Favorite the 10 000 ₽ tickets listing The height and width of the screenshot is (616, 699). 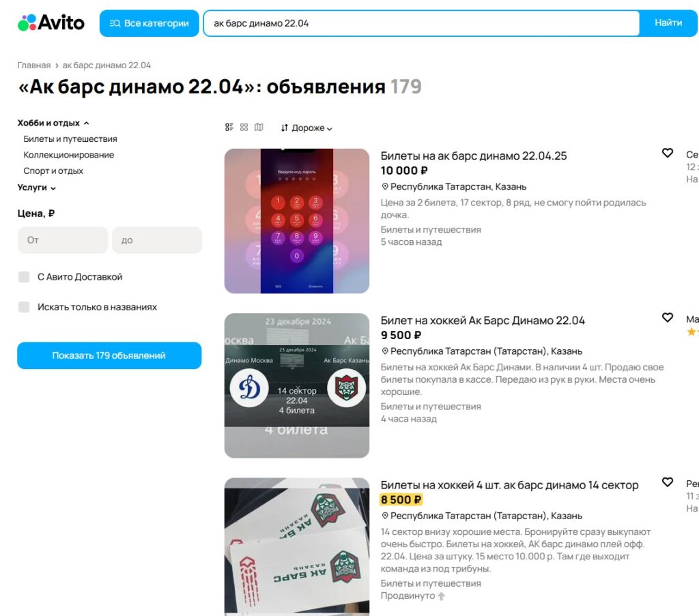(668, 153)
